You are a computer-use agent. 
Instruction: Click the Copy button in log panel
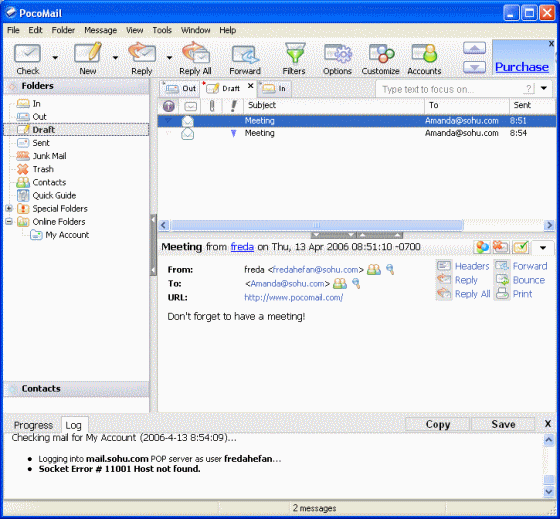[438, 424]
